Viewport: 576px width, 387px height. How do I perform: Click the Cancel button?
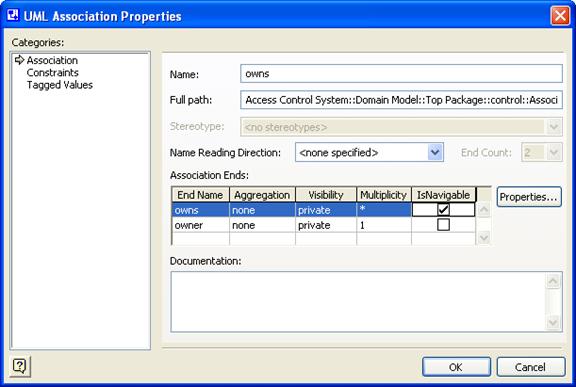530,367
